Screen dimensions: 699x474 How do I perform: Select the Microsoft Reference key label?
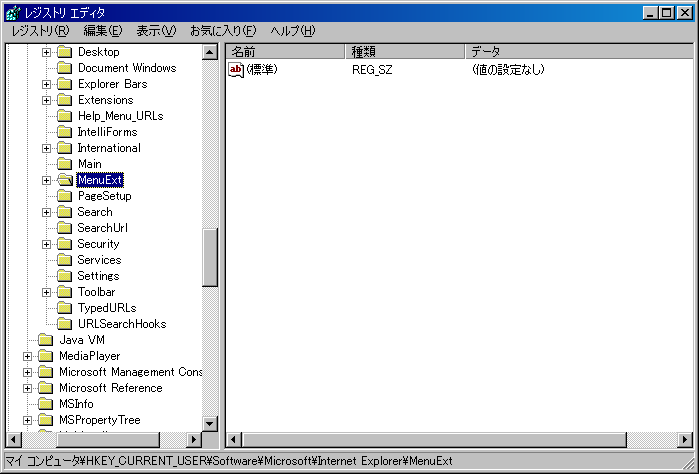pos(111,388)
